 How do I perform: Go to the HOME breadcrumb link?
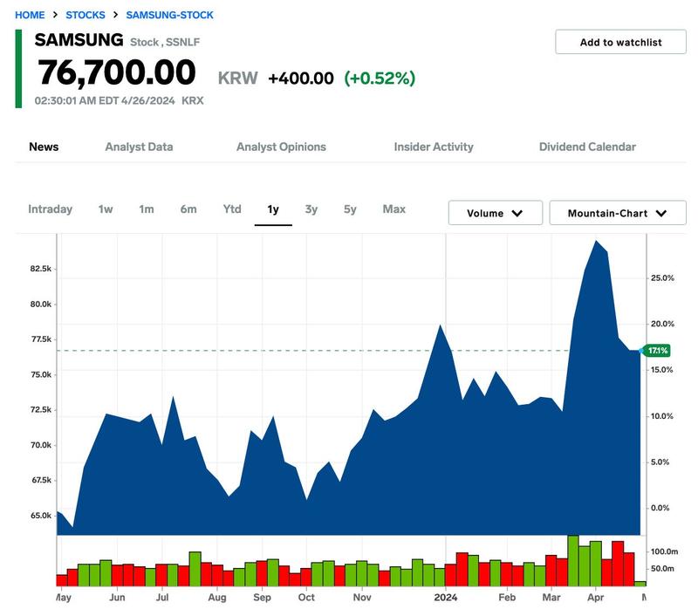[30, 15]
